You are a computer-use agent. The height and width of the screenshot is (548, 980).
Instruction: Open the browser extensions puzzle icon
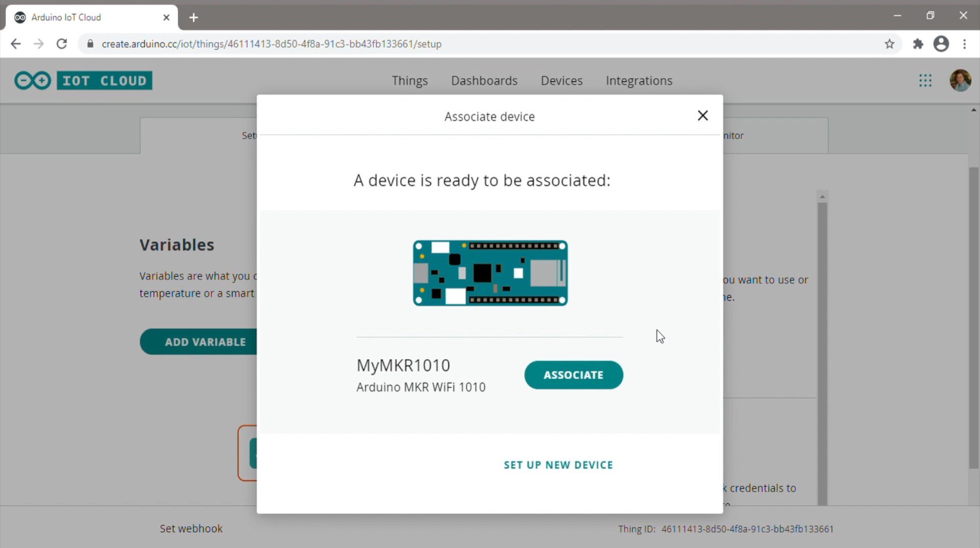[918, 44]
